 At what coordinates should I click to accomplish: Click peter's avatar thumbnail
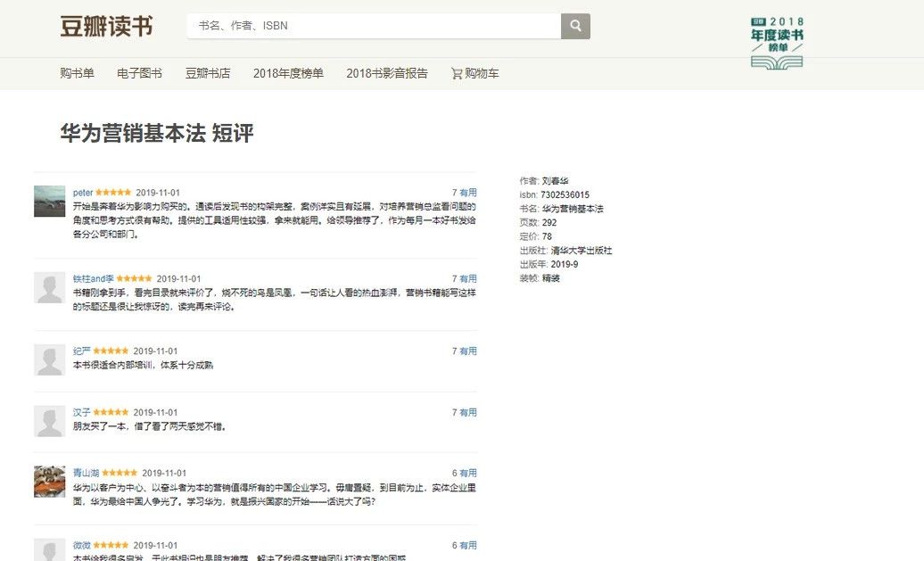click(x=50, y=202)
